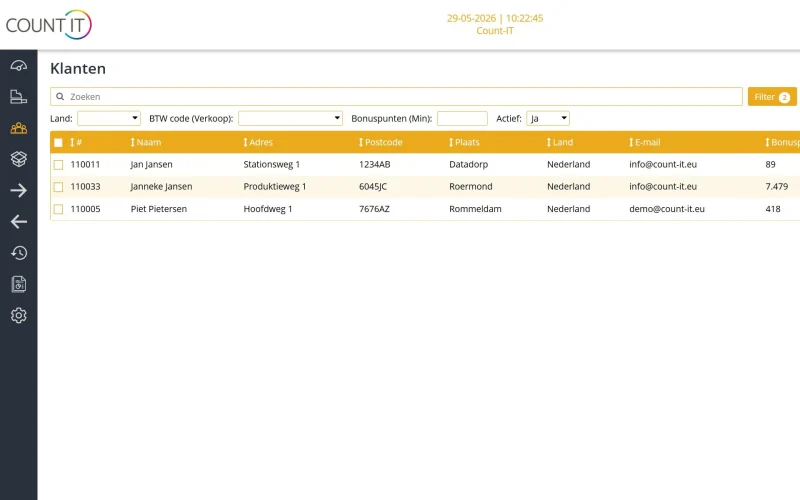Focus the Zoeken search field
Viewport: 800px width, 500px height.
[396, 96]
